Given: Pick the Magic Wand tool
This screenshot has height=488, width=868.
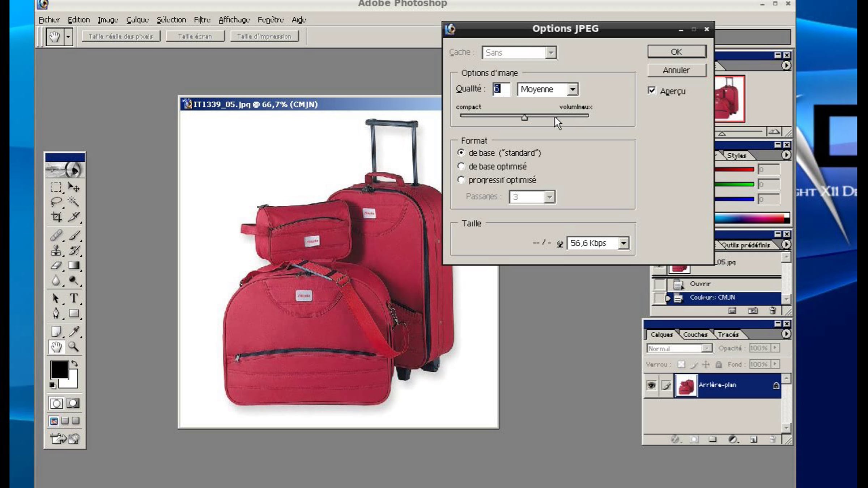Looking at the screenshot, I should pos(74,201).
